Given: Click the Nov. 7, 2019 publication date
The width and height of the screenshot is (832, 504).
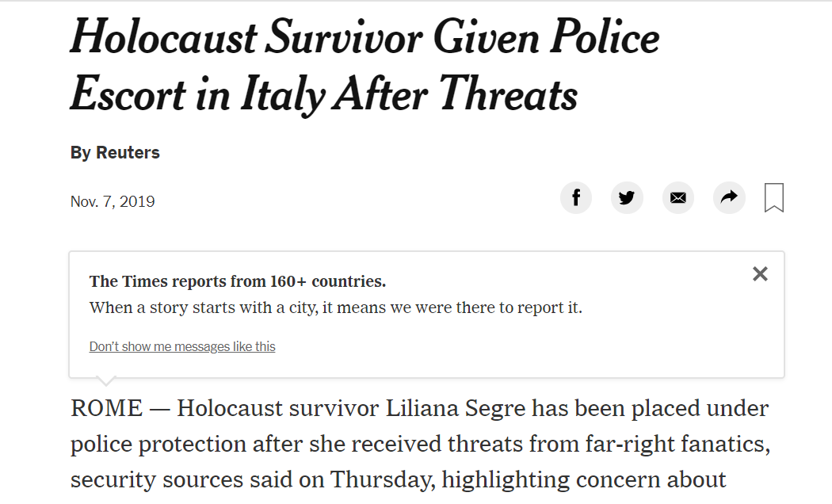Looking at the screenshot, I should pyautogui.click(x=113, y=201).
